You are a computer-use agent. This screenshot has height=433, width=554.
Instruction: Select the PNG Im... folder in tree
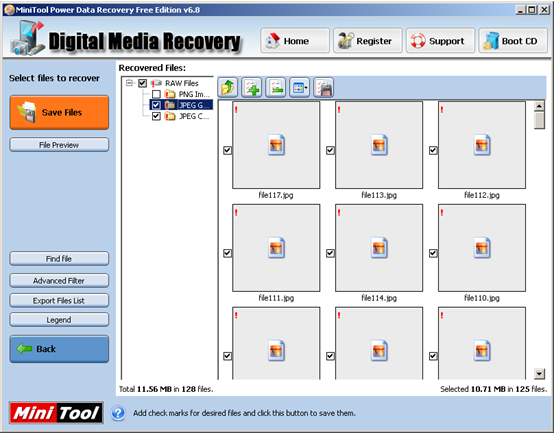click(x=194, y=94)
